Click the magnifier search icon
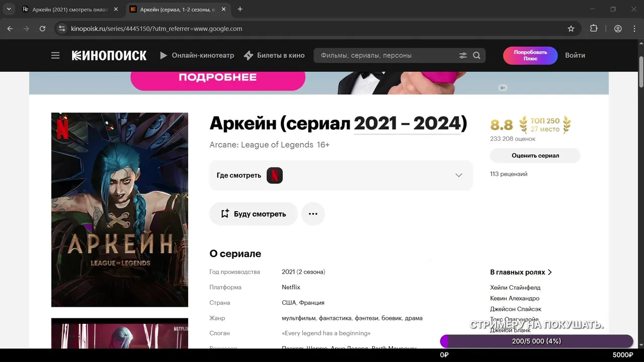This screenshot has height=362, width=644. click(476, 55)
